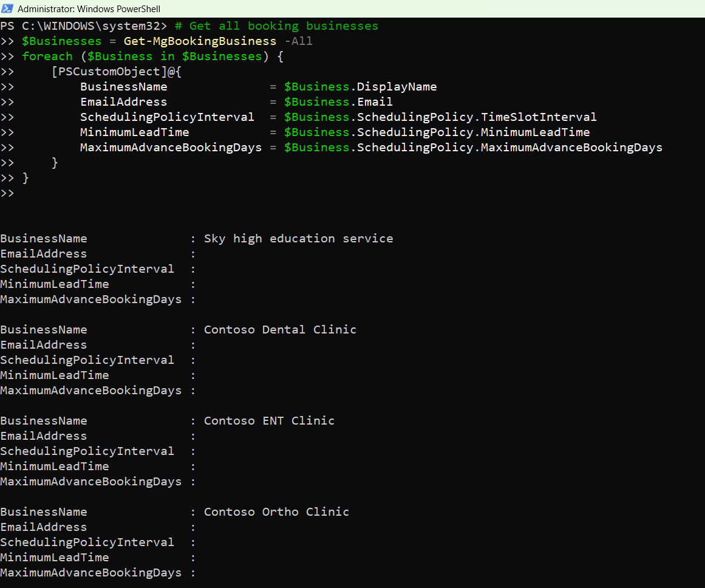Click the 'Contoso Ortho Clinic' output value

pyautogui.click(x=276, y=512)
